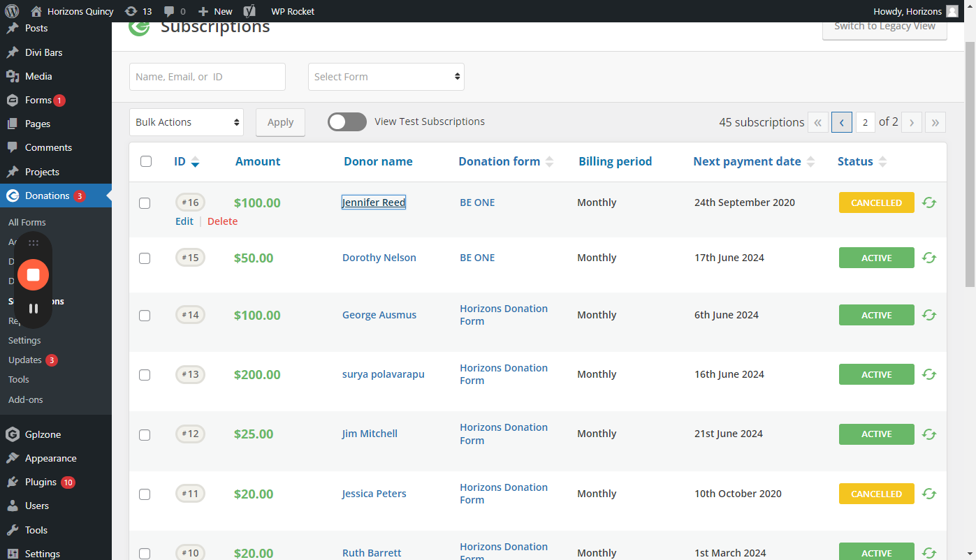Go to previous page of subscriptions

(842, 122)
